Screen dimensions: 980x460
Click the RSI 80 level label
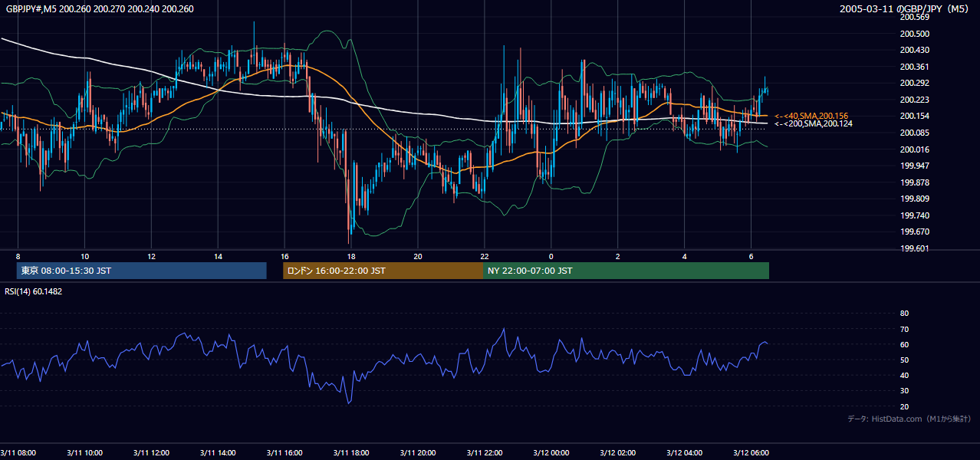coord(904,314)
